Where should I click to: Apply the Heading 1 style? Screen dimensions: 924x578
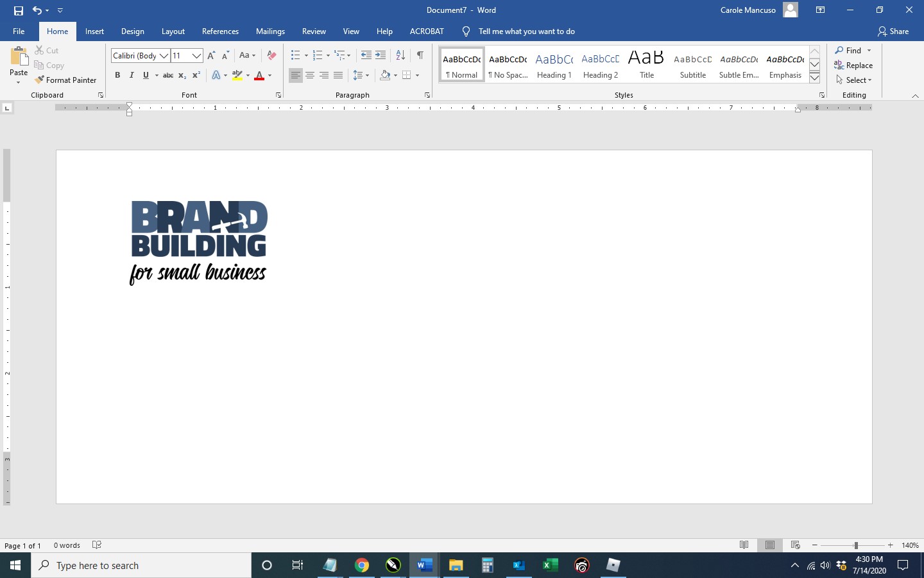point(554,64)
